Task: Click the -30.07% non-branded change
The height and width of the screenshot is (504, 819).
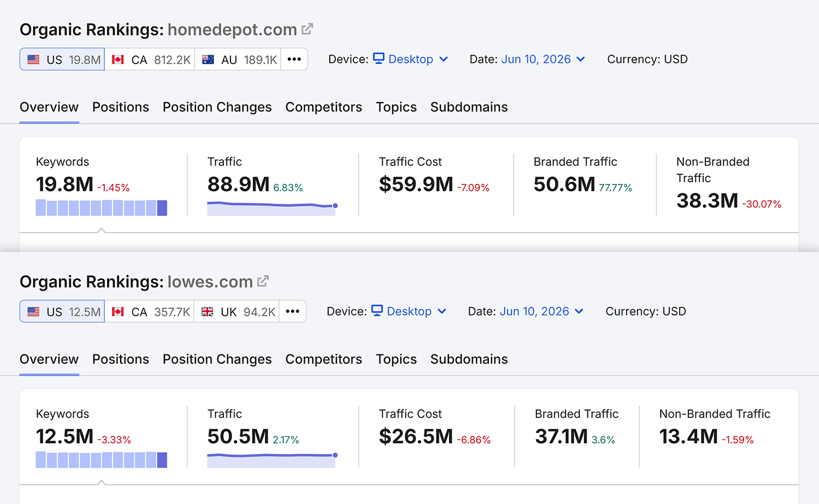Action: coord(762,204)
